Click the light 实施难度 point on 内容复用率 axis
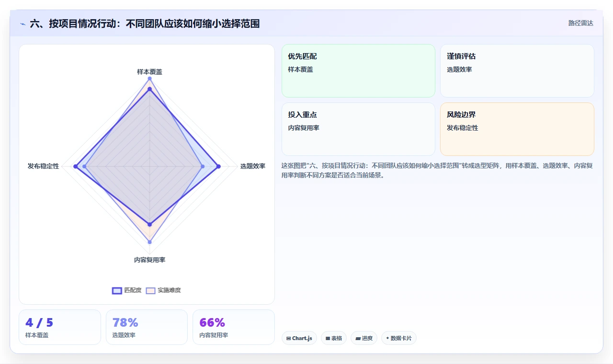Viewport: 613px width, 364px height. 149,242
